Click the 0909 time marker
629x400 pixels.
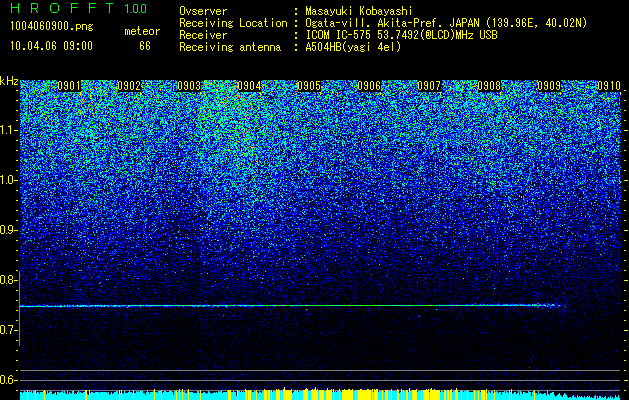point(549,86)
